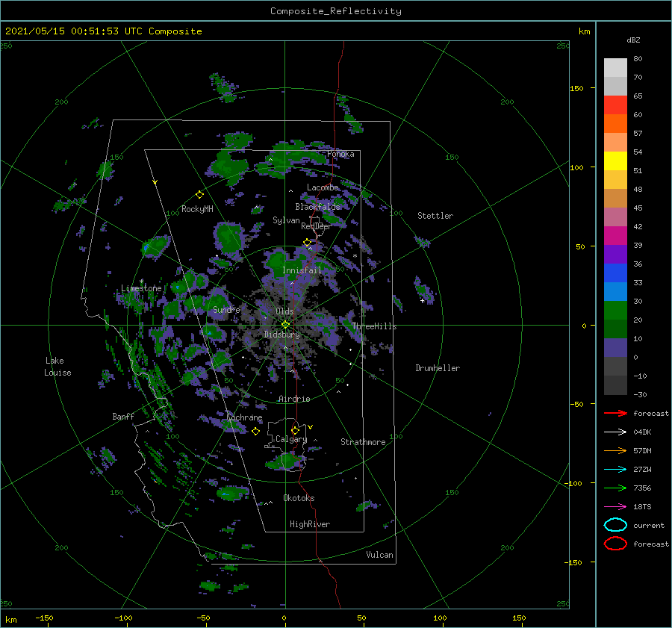Click the cyan 27ZW arrow icon
The width and height of the screenshot is (672, 628).
(615, 470)
